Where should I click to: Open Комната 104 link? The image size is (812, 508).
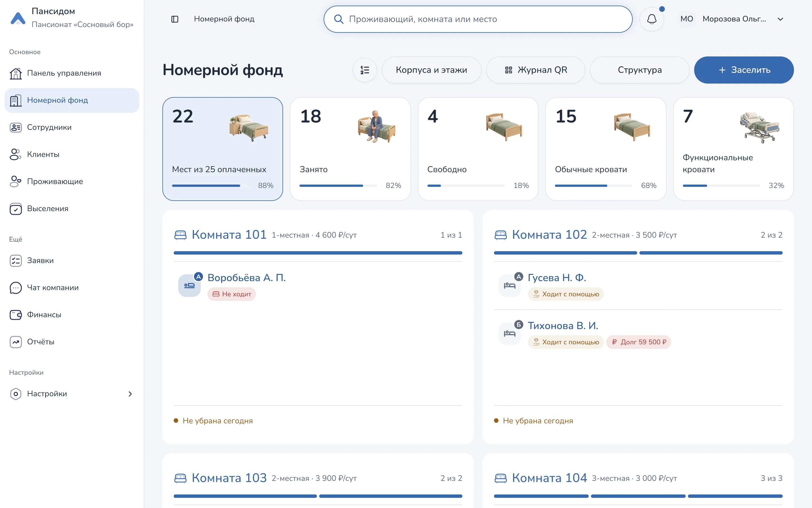pos(549,478)
